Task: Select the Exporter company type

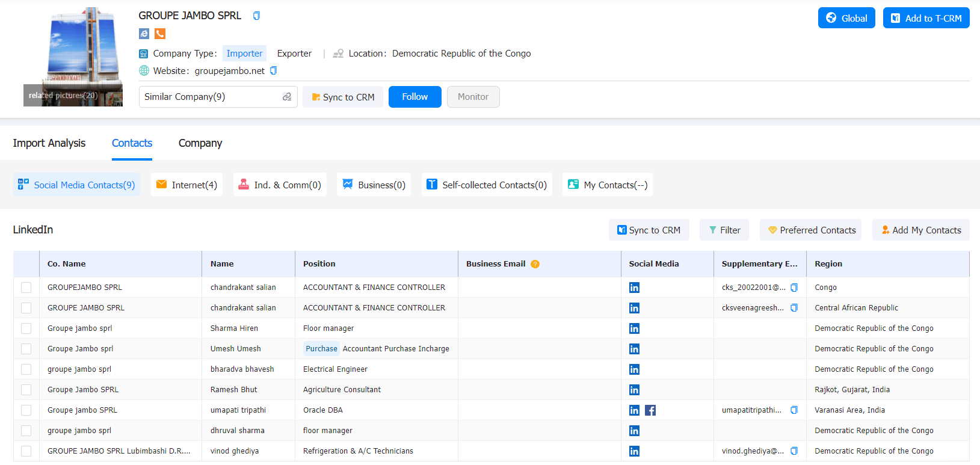Action: [x=294, y=54]
